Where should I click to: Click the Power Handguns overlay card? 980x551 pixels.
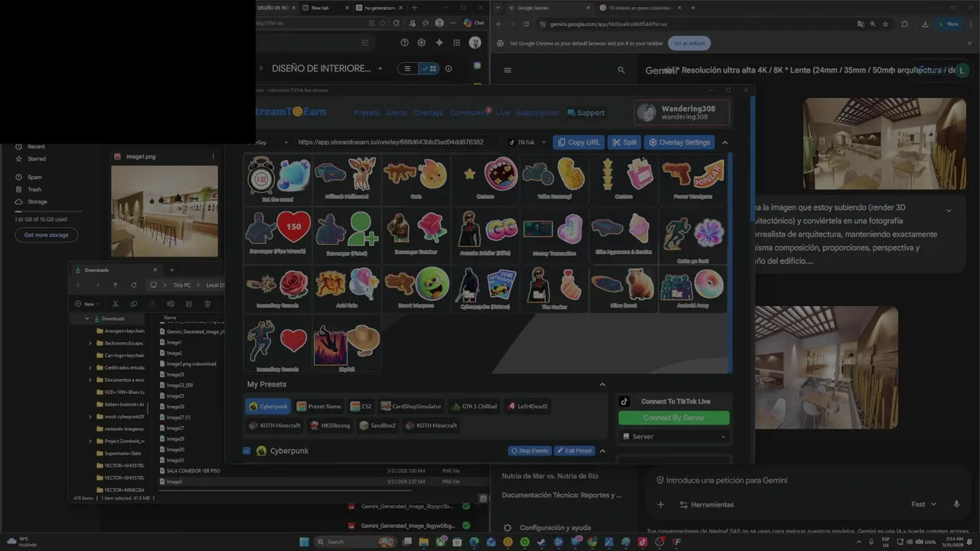(692, 179)
